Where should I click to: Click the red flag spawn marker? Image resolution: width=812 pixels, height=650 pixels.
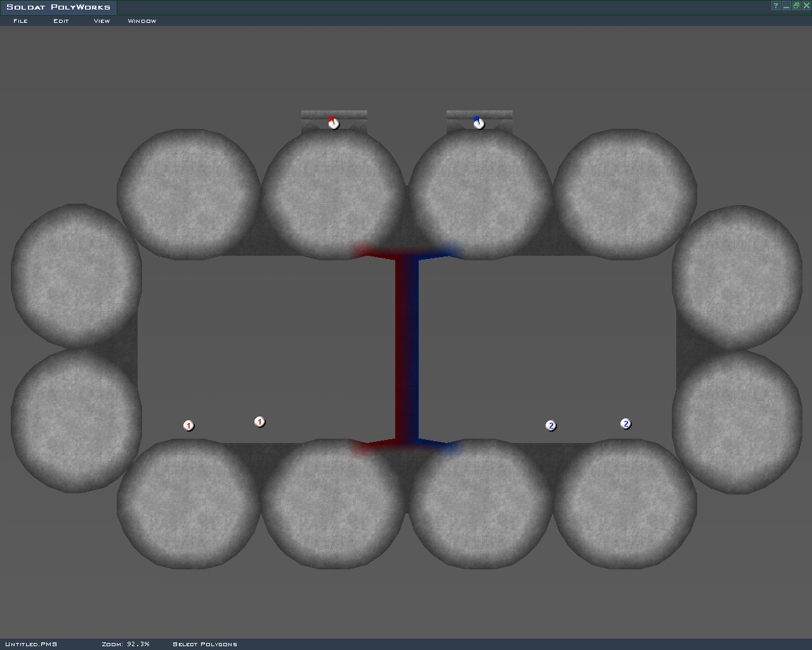tap(334, 123)
